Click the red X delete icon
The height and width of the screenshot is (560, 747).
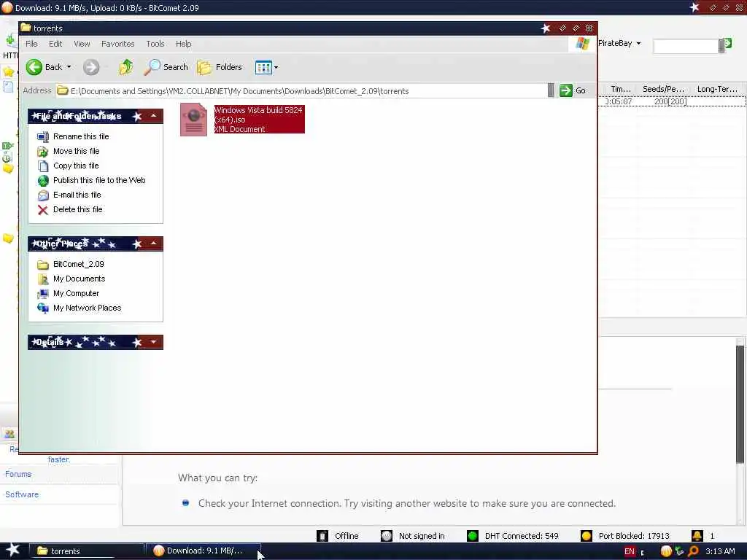click(x=43, y=210)
